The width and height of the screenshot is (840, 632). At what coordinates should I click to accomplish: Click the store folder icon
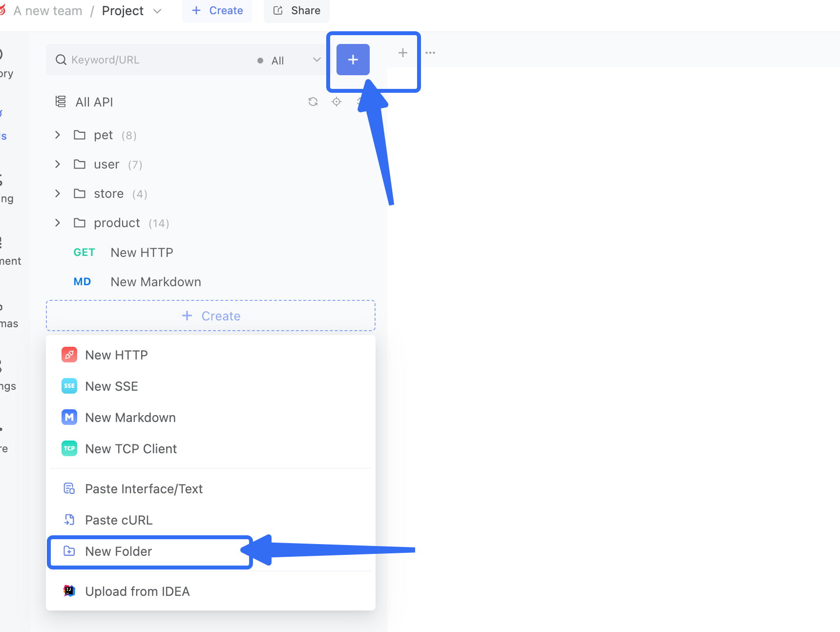tap(80, 193)
